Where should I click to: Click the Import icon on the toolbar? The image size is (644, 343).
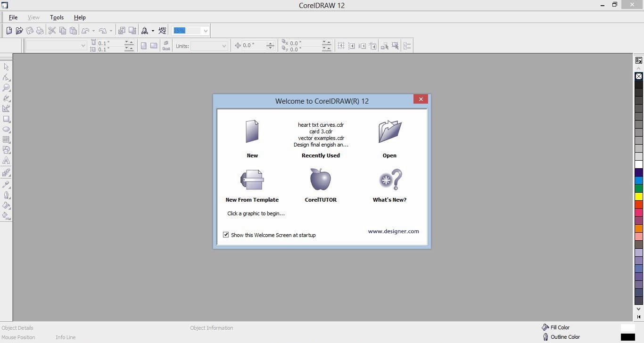[x=122, y=30]
